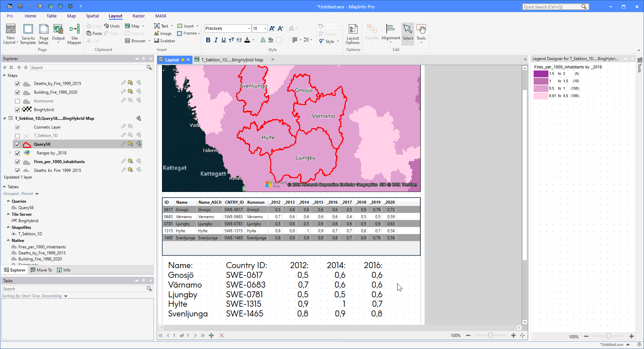The image size is (644, 349).
Task: Click the Text insert button
Action: (161, 26)
